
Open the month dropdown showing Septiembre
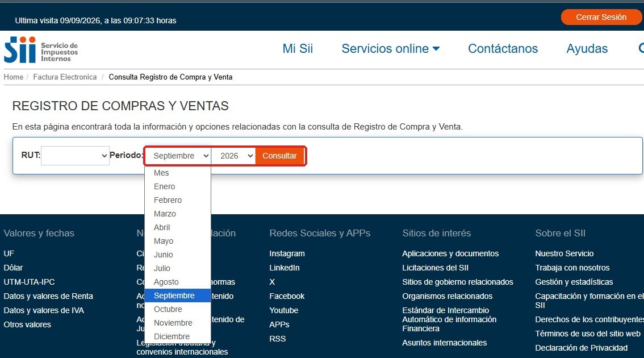tap(178, 156)
